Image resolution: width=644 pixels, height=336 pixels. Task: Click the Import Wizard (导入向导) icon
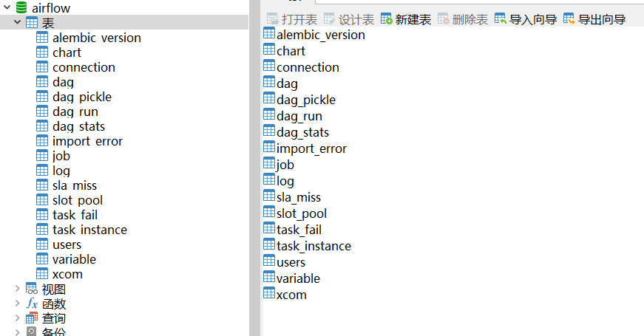tap(501, 18)
